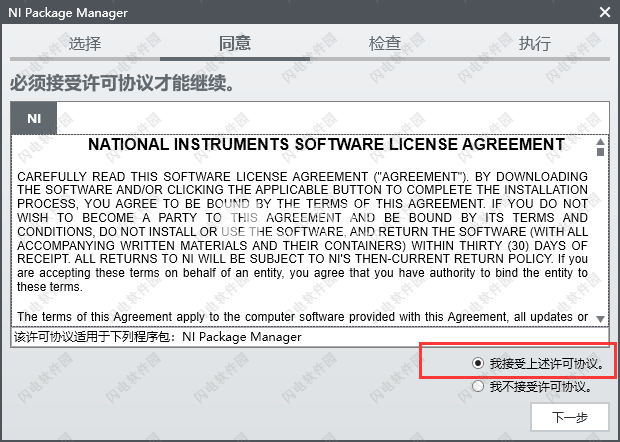Choose the do not accept license radio button

(478, 386)
